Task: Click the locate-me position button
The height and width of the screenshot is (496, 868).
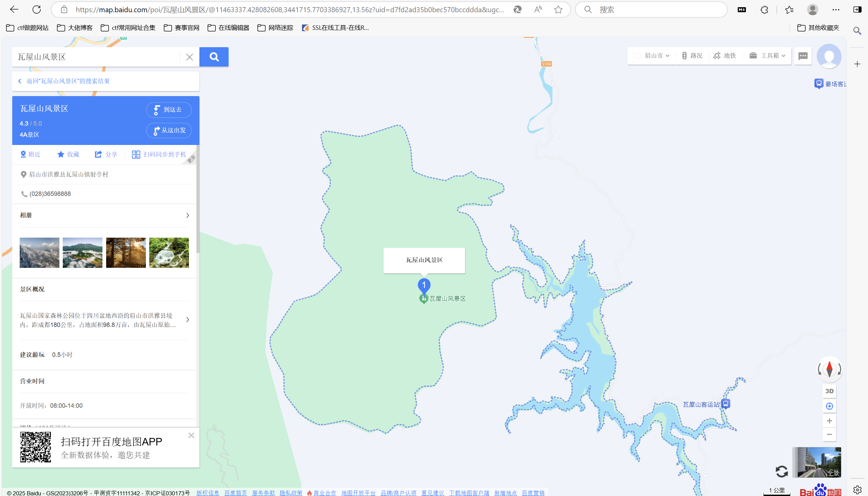Action: pos(829,406)
